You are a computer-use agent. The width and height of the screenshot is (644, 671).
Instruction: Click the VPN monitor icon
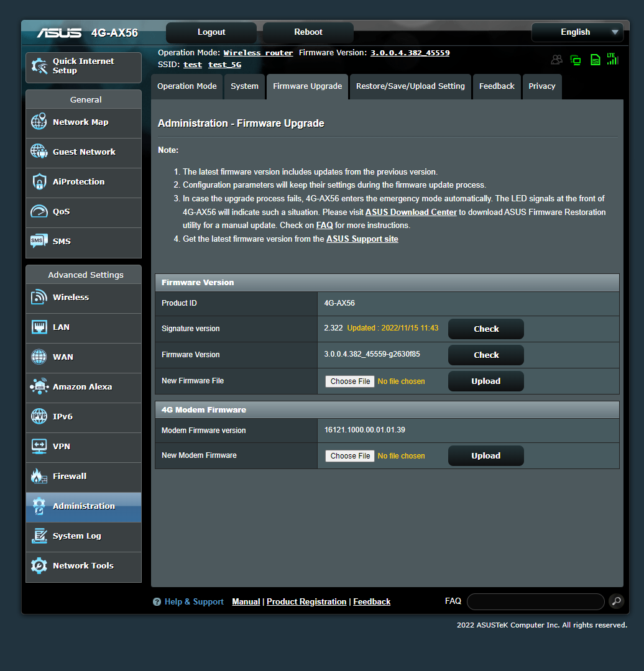39,446
